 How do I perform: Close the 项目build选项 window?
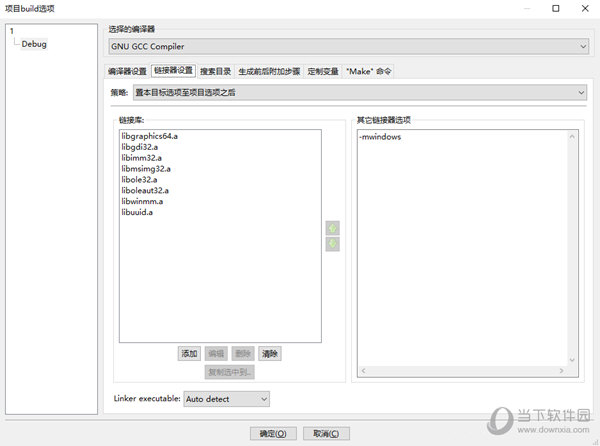(x=585, y=8)
